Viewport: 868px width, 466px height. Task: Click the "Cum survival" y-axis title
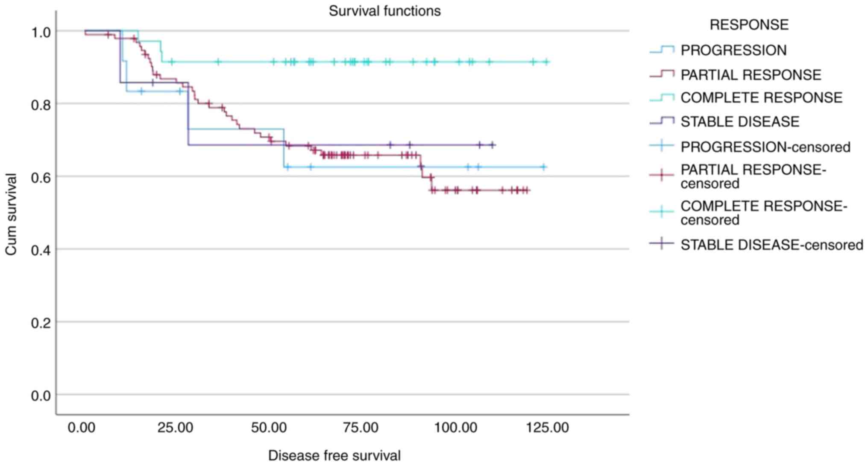click(11, 214)
